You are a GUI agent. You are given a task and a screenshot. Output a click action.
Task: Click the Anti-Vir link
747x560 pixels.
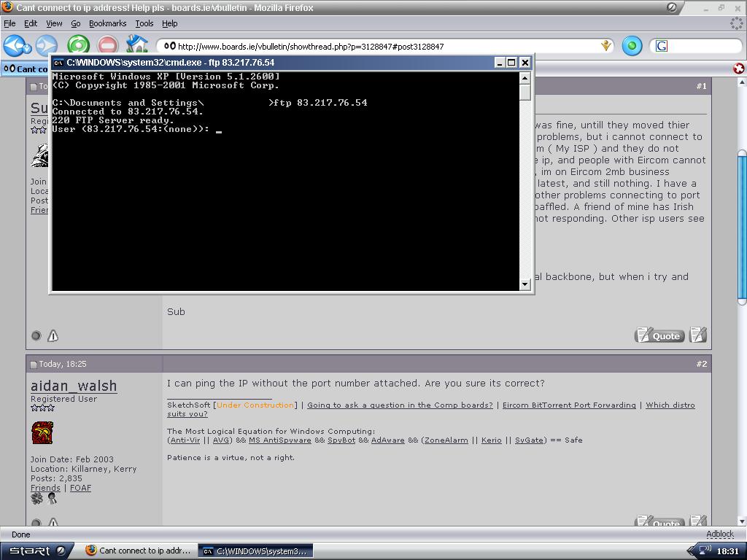click(x=185, y=440)
